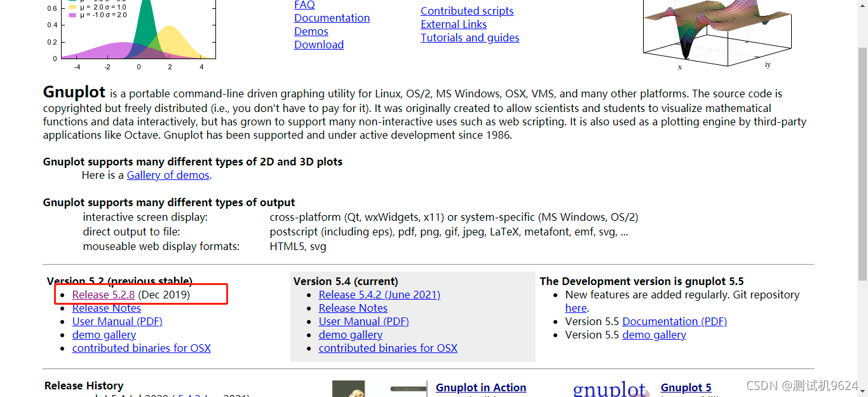Image resolution: width=868 pixels, height=397 pixels.
Task: Open version 5.4 demo gallery
Action: click(351, 335)
